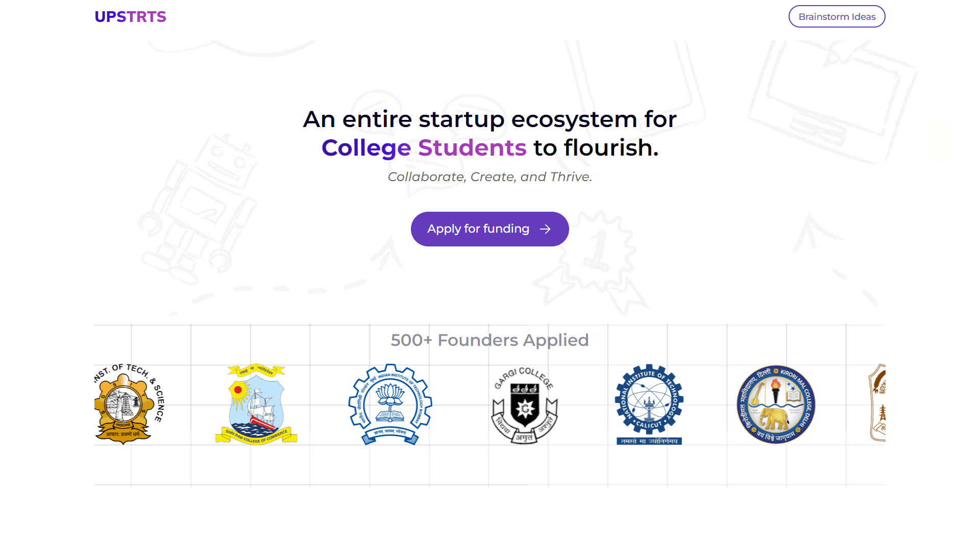The image size is (980, 551).
Task: Click the "500+ Founders Applied" heading
Action: point(489,340)
